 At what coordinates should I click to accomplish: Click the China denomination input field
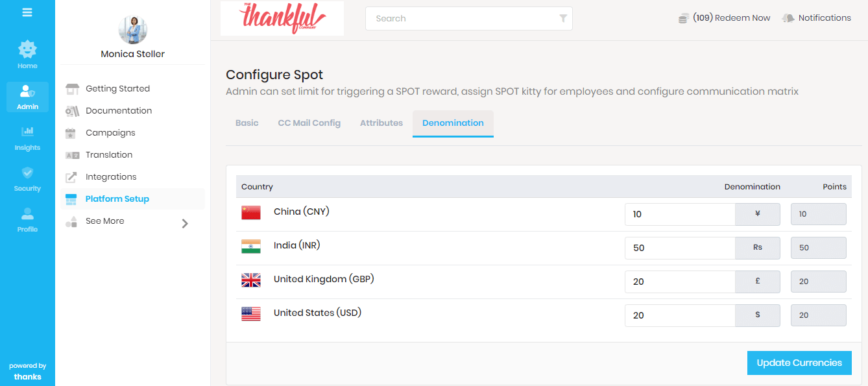(679, 214)
